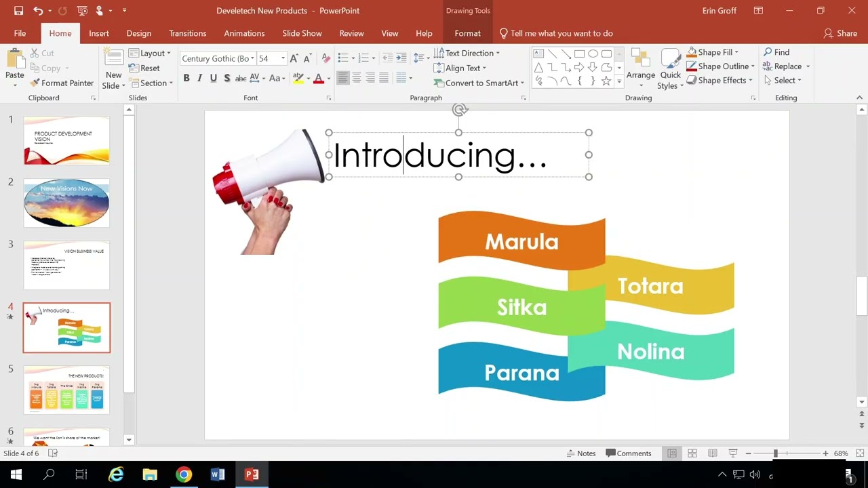868x488 pixels.
Task: Switch to Slide Sorter view
Action: pyautogui.click(x=692, y=453)
